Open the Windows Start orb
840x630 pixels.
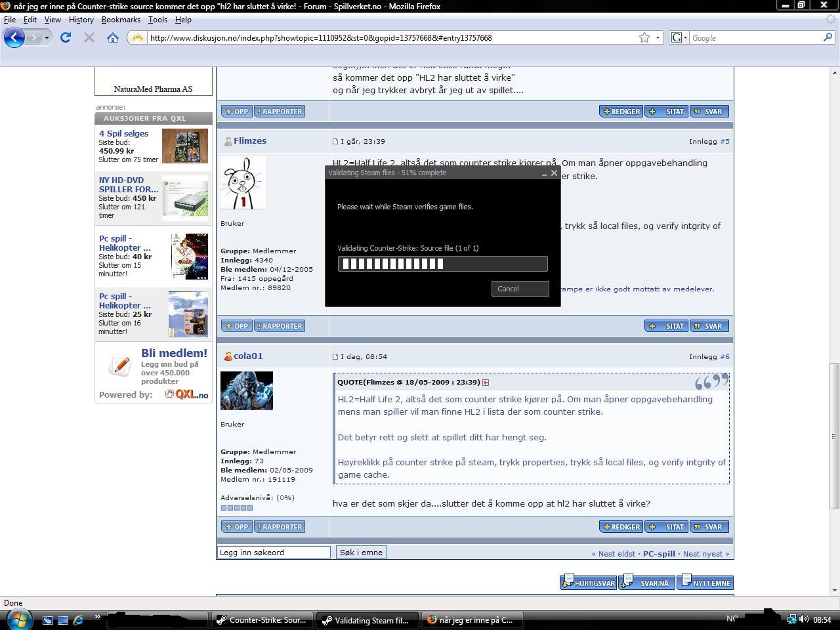18,618
